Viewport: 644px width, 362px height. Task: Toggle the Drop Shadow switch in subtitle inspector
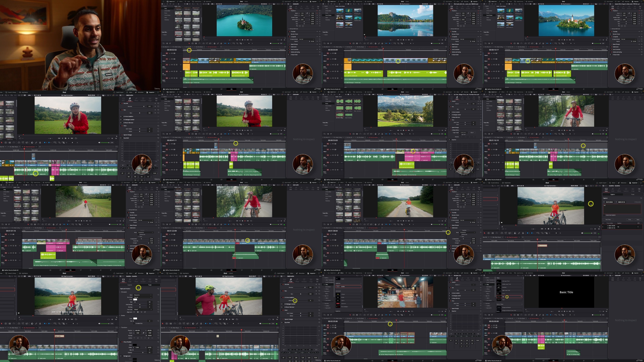coord(122,342)
